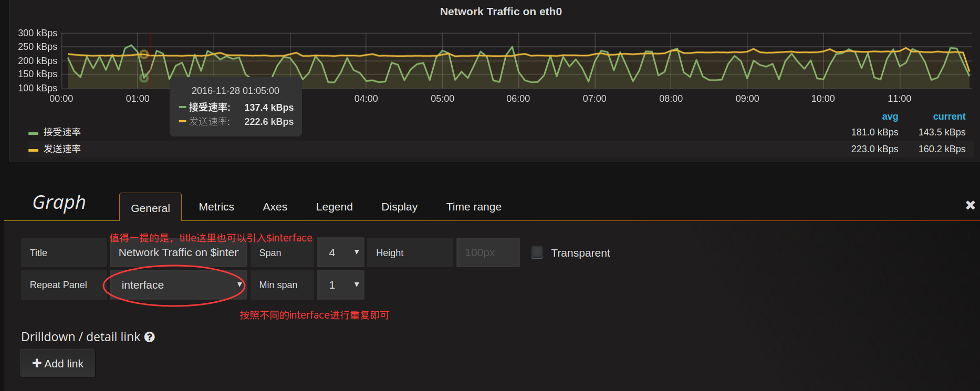Click the panel title Network Traffic on eth0
This screenshot has height=391, width=980.
coord(501,12)
